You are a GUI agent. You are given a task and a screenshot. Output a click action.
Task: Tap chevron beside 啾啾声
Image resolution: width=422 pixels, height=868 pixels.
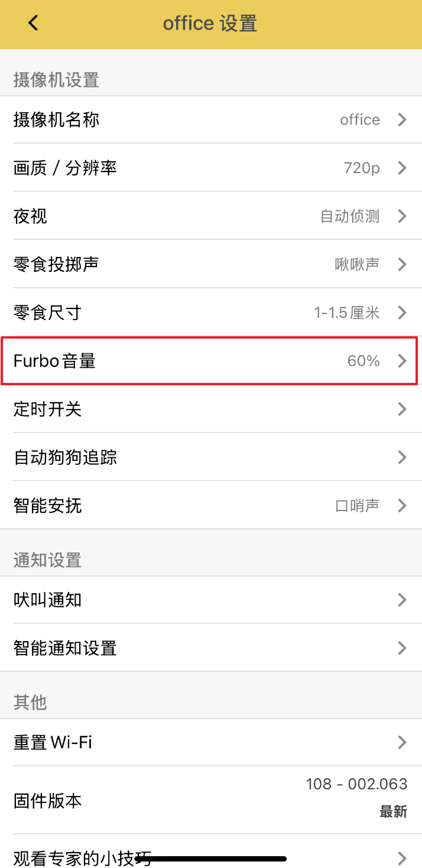[x=402, y=264]
